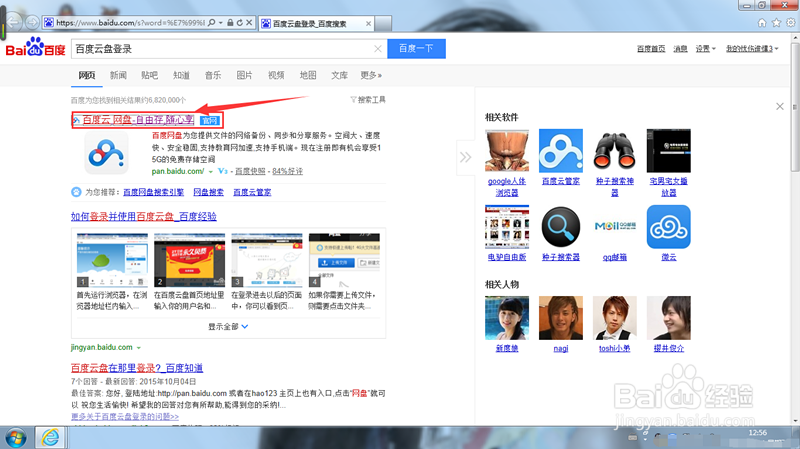
Task: Open 设置 settings dropdown
Action: [x=705, y=48]
